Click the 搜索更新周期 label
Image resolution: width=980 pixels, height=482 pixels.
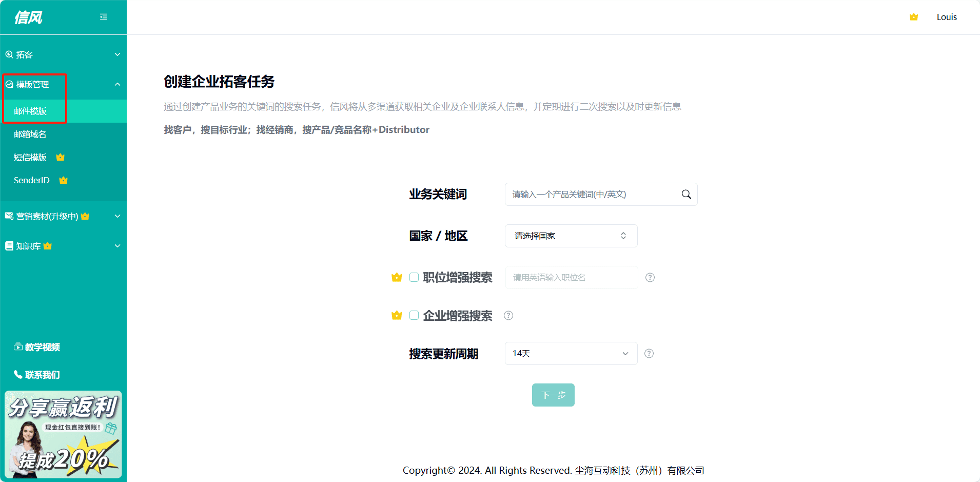click(x=443, y=354)
